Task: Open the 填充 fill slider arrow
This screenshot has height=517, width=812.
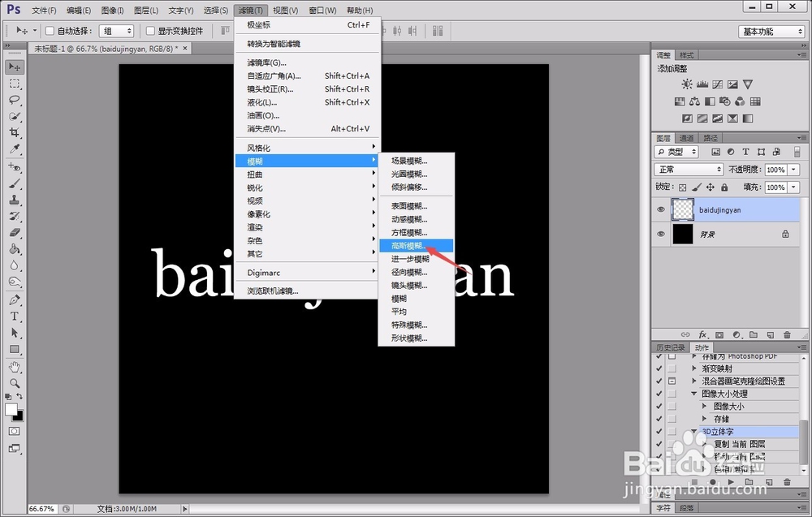Action: pos(793,187)
